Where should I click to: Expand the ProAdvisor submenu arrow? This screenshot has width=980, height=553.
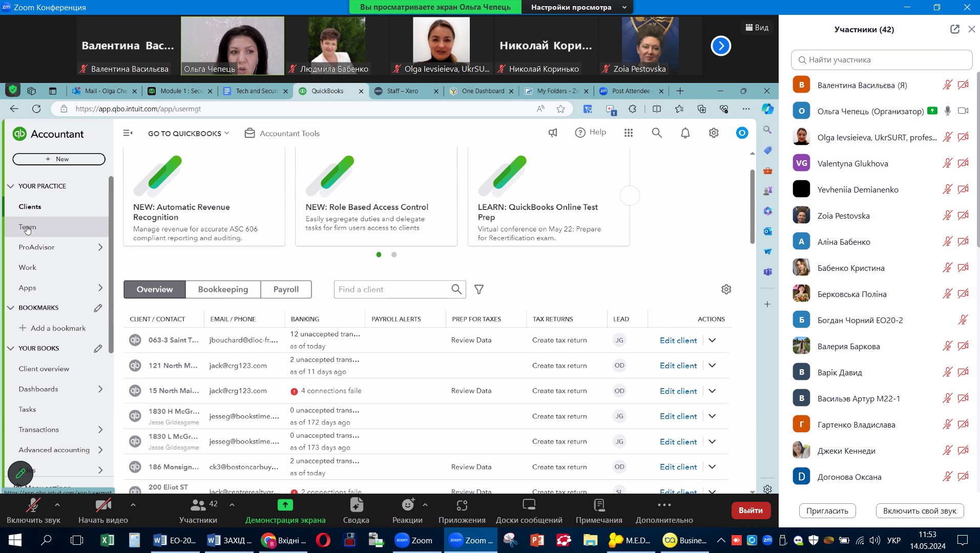coord(100,247)
